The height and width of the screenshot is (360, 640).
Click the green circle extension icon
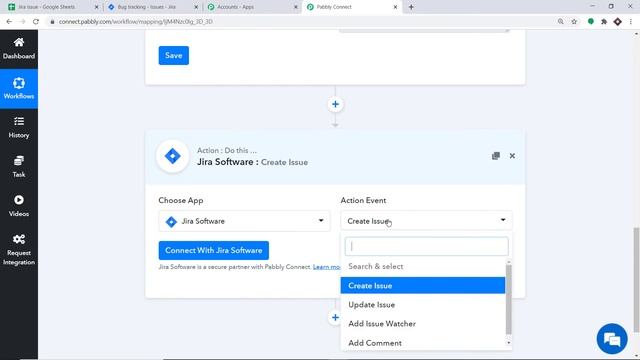pos(591,22)
